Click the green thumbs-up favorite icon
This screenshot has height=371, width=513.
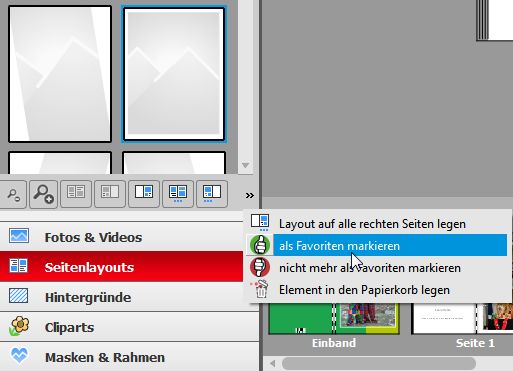click(x=260, y=245)
